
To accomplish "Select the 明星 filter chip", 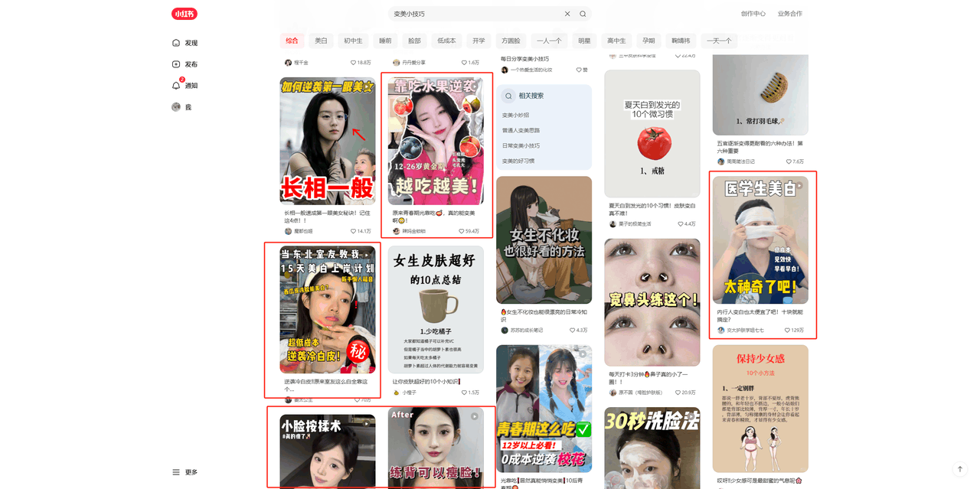I will (584, 40).
